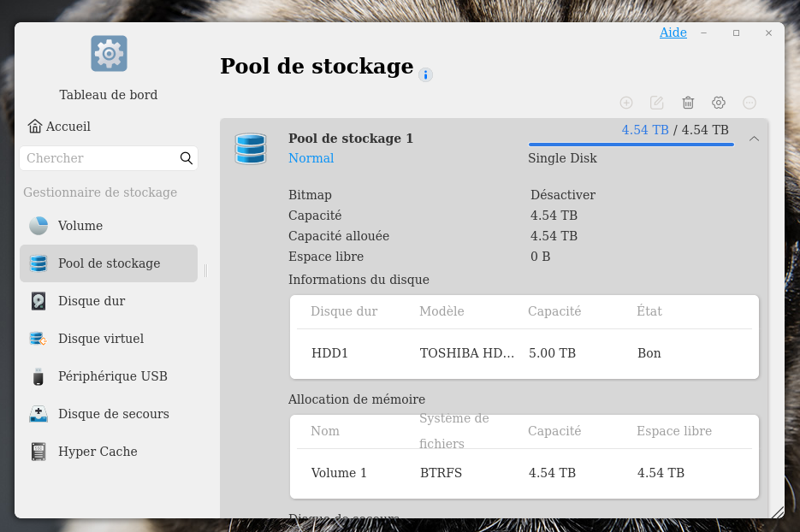Click the delete trash icon
Screen dimensions: 800x532
(x=688, y=103)
